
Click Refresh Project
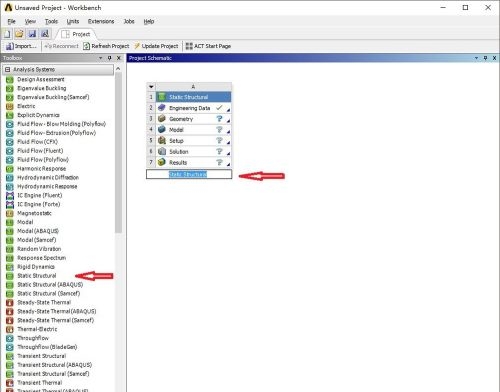pyautogui.click(x=106, y=46)
